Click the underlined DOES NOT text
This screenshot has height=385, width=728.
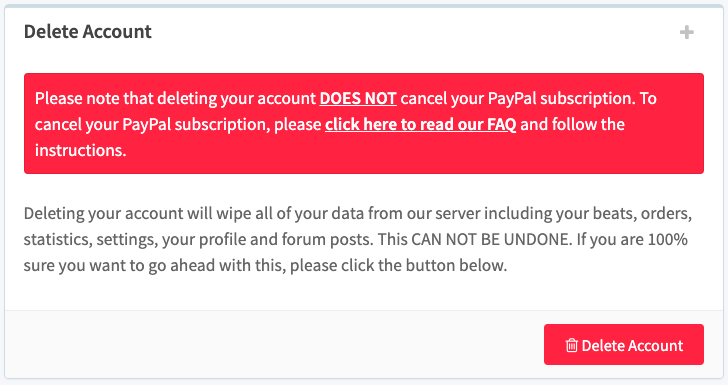pyautogui.click(x=358, y=98)
